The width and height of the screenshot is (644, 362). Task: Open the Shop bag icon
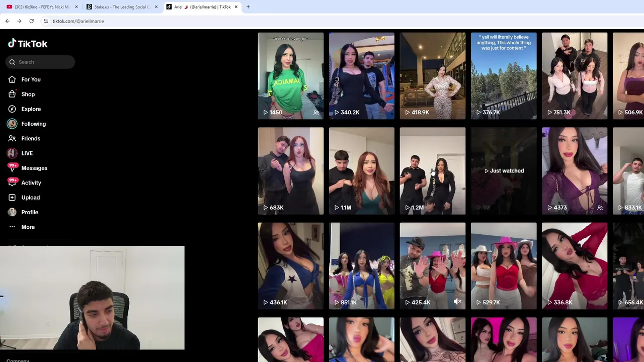(x=12, y=94)
